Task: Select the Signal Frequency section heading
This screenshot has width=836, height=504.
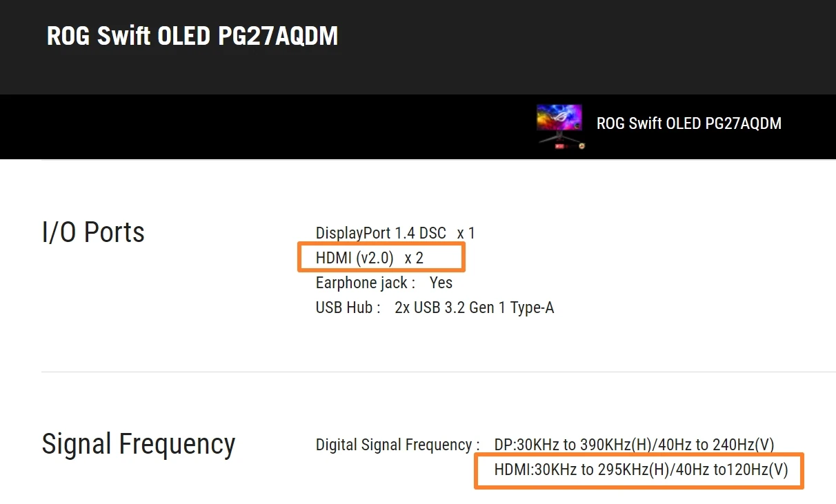Action: click(138, 444)
